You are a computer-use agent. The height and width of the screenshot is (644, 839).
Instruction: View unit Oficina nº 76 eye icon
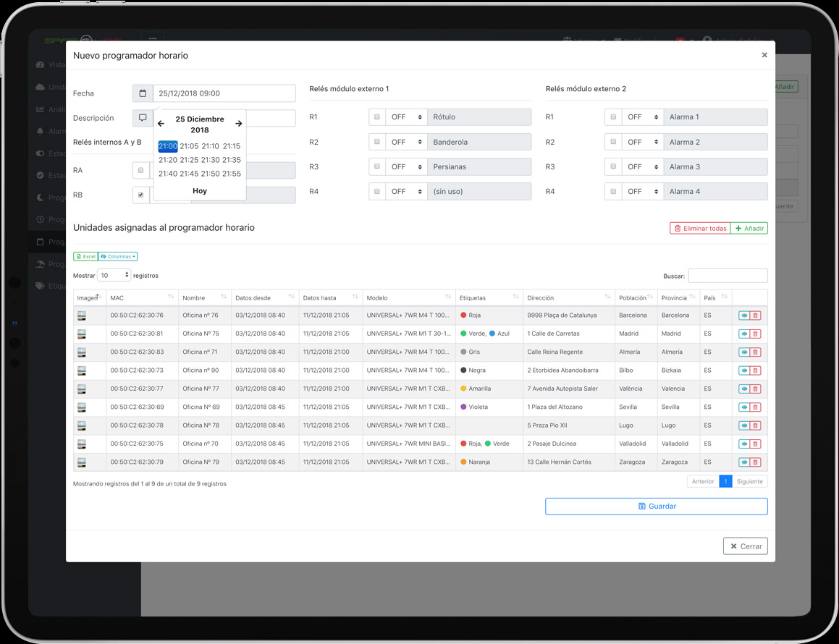click(x=743, y=315)
